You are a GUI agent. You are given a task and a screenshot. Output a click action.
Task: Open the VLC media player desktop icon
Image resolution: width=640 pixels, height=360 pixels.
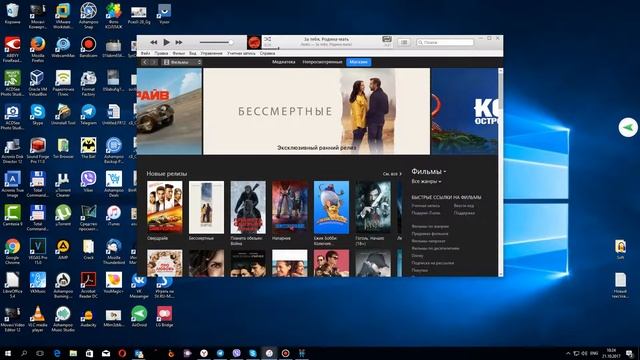point(38,318)
